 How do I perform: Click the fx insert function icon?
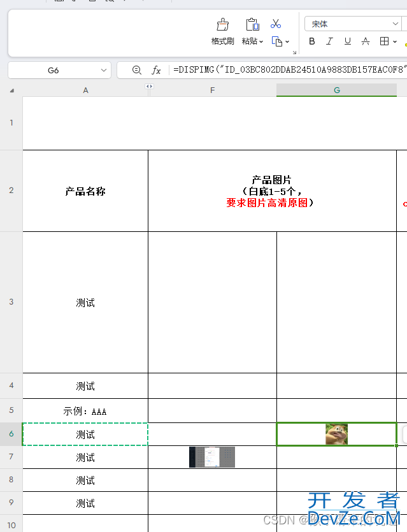(156, 70)
